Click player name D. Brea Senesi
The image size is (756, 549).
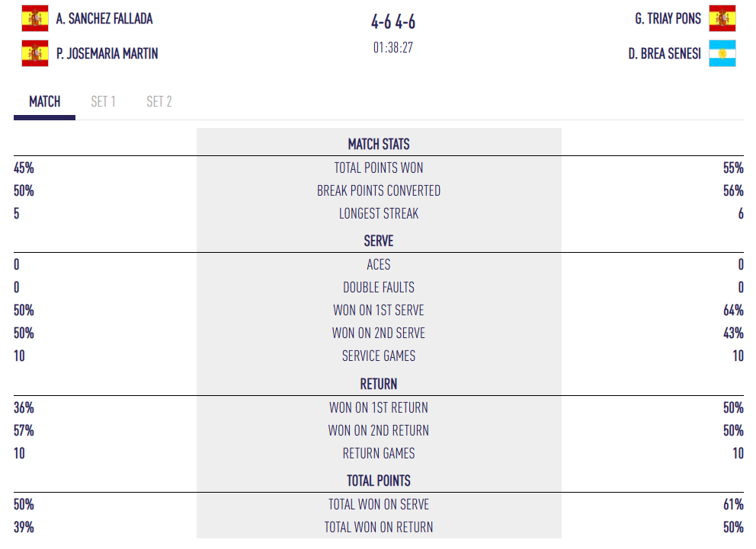coord(665,54)
